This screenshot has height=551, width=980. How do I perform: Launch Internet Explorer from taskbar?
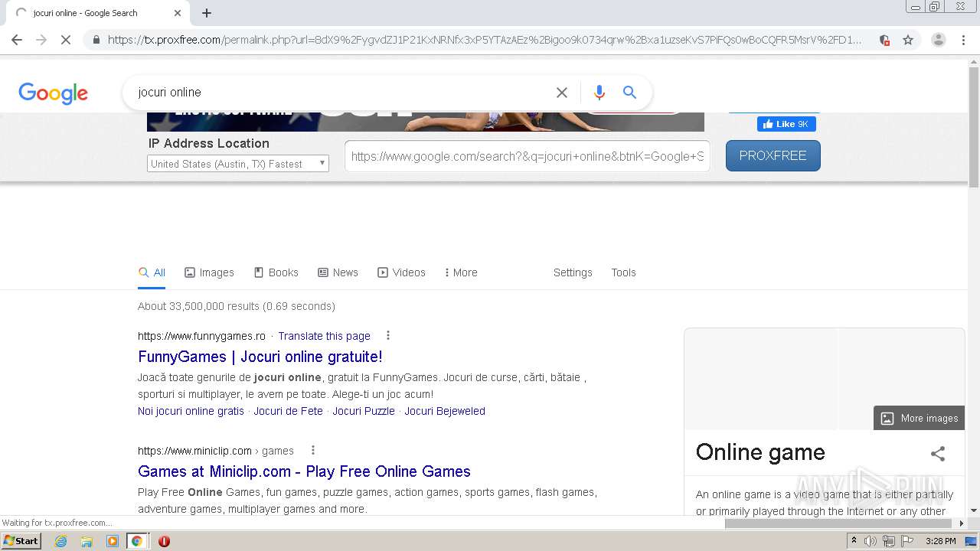[61, 541]
